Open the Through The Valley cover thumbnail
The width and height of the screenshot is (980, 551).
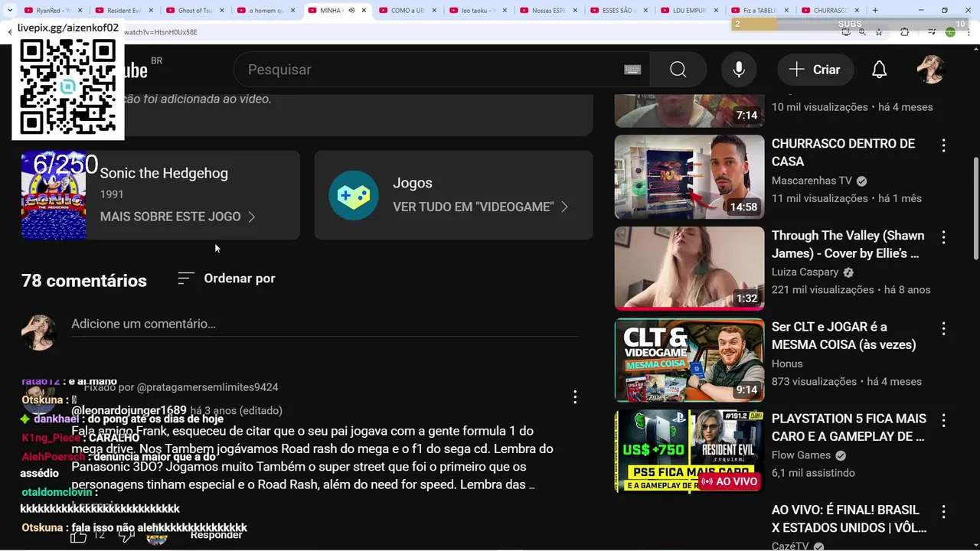tap(689, 269)
